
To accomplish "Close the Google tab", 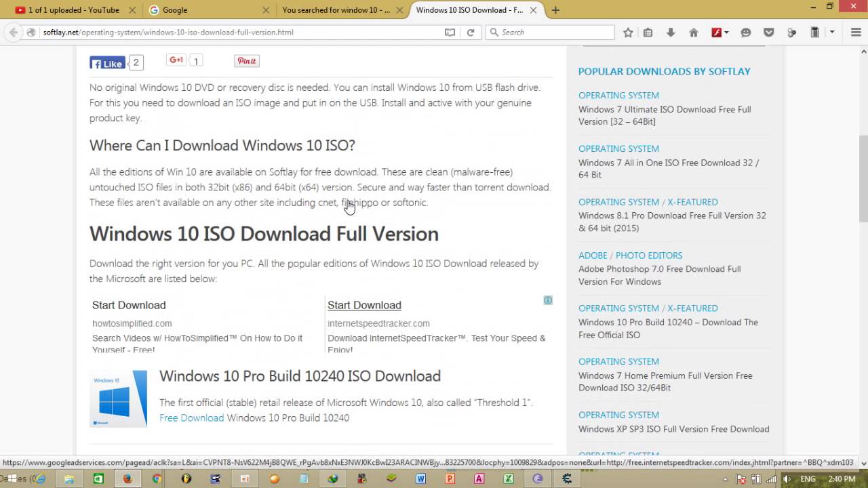I will coord(265,10).
